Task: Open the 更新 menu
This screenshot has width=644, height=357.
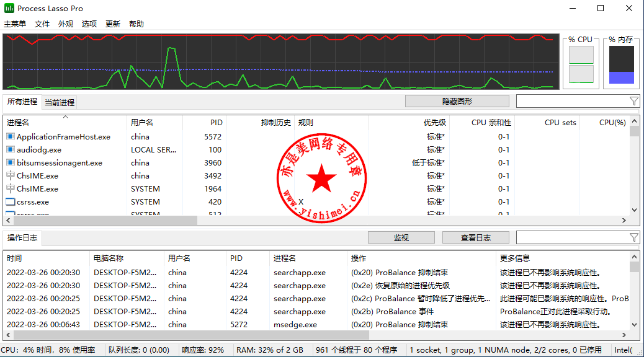Action: pos(112,24)
